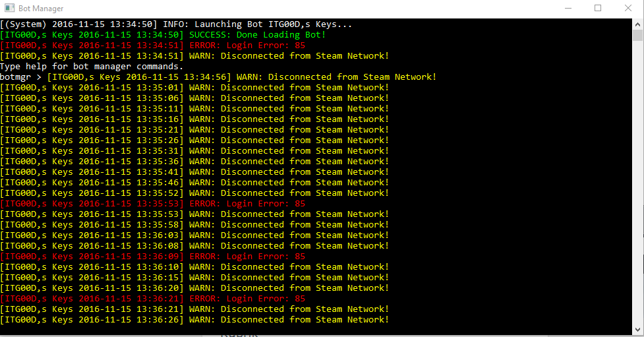This screenshot has width=644, height=337.
Task: Click the WARN line at 13:35:26
Action: point(194,140)
